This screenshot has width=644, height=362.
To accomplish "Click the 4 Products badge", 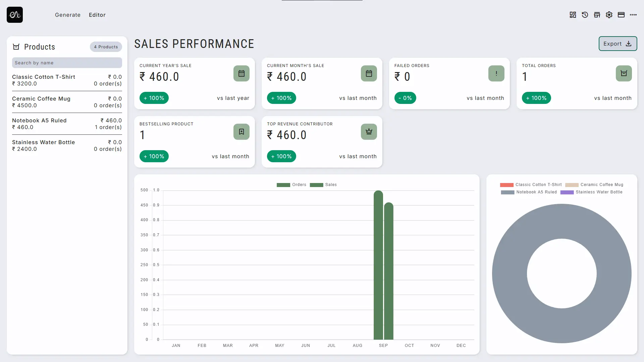I will coord(106,47).
